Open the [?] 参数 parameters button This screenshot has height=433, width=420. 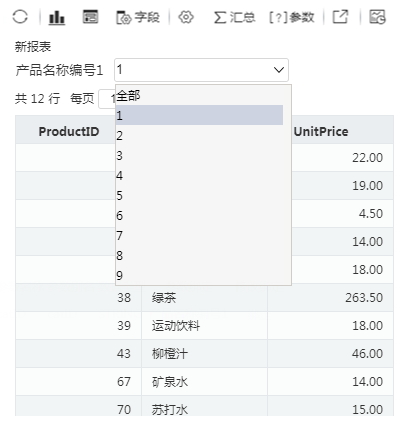pos(292,17)
